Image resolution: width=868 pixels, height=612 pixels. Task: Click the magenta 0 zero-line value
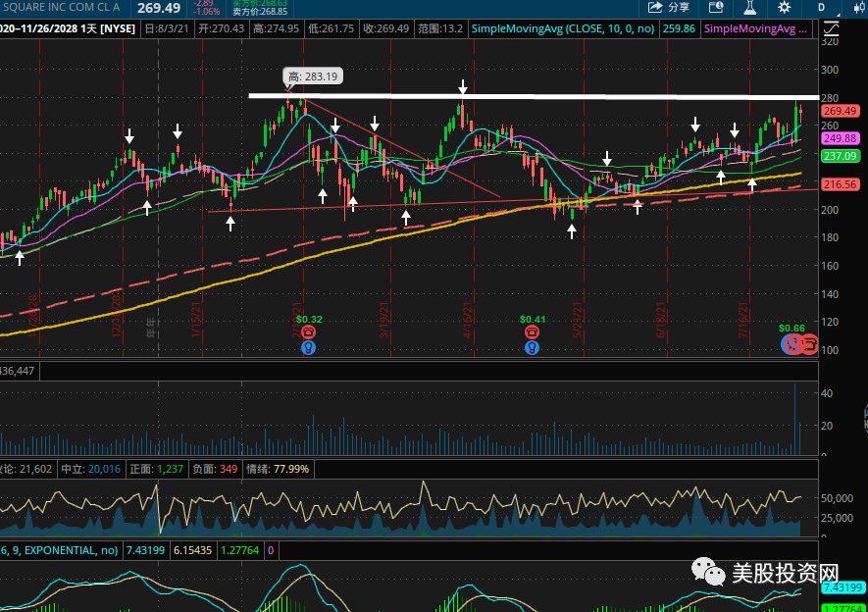click(x=271, y=550)
